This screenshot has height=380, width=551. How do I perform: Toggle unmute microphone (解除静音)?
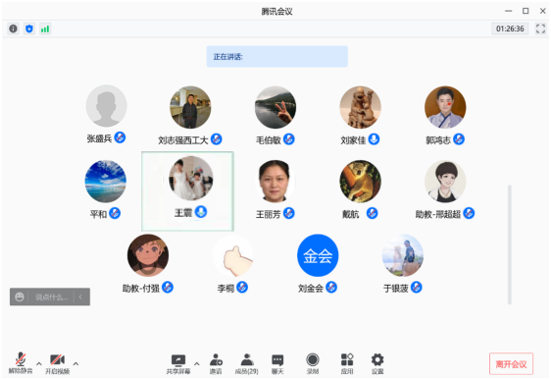click(20, 363)
